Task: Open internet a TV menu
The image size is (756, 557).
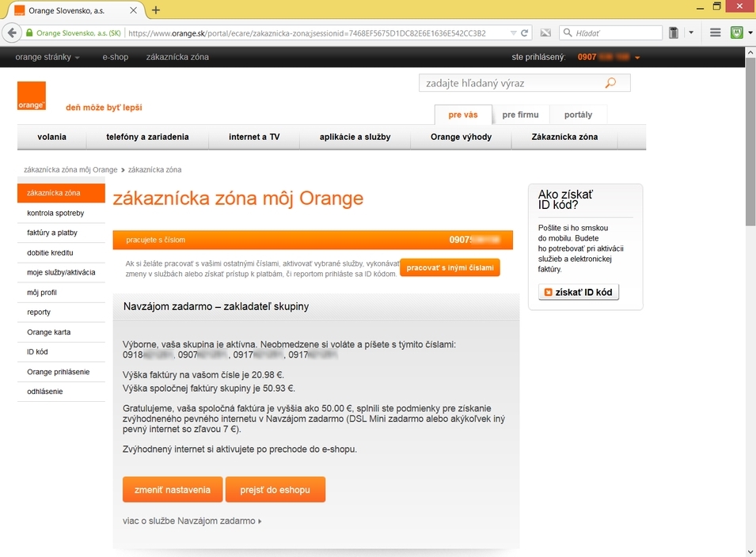Action: (254, 137)
